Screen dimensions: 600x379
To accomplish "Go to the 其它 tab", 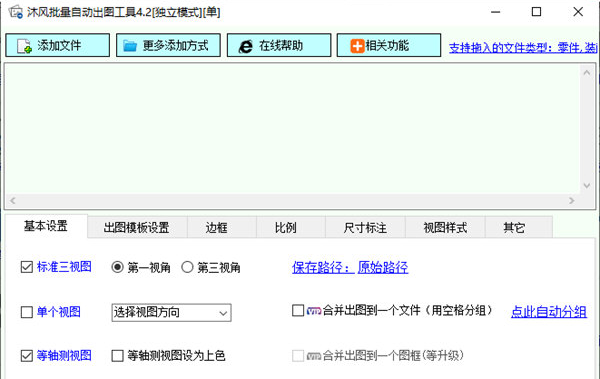I will [x=518, y=227].
